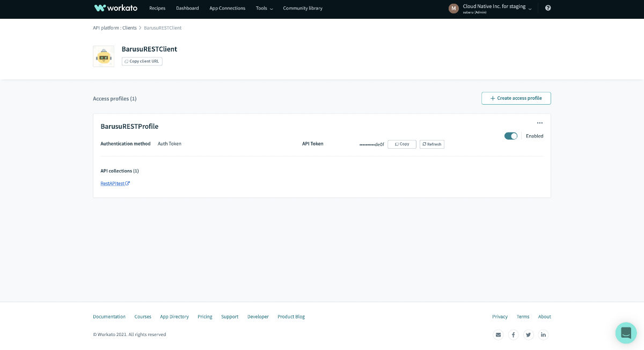Open the Documentation footer link
644x350 pixels.
click(109, 317)
